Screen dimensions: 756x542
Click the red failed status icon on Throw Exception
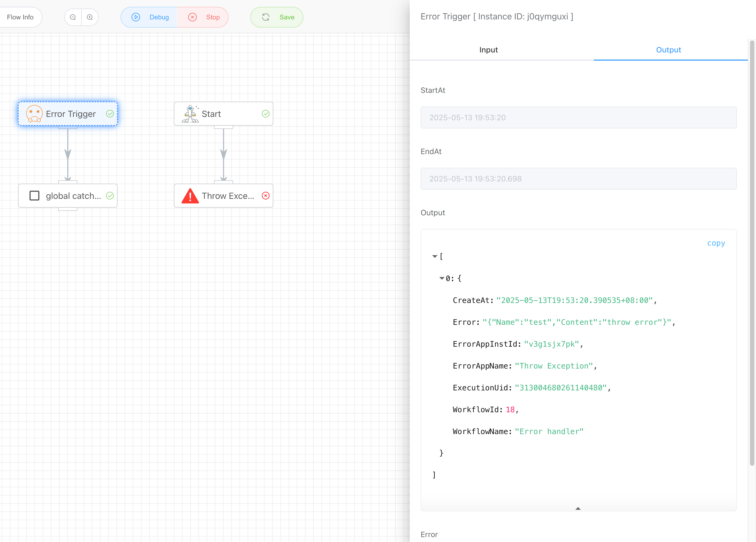[265, 196]
